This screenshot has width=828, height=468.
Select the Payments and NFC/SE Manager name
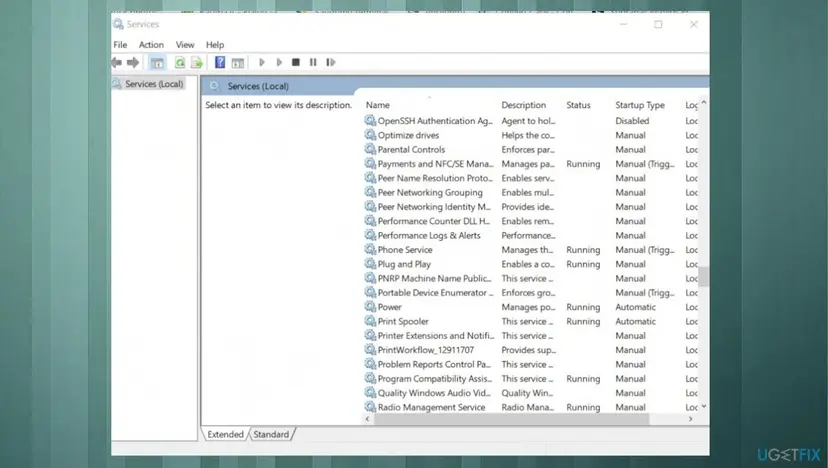tap(436, 164)
